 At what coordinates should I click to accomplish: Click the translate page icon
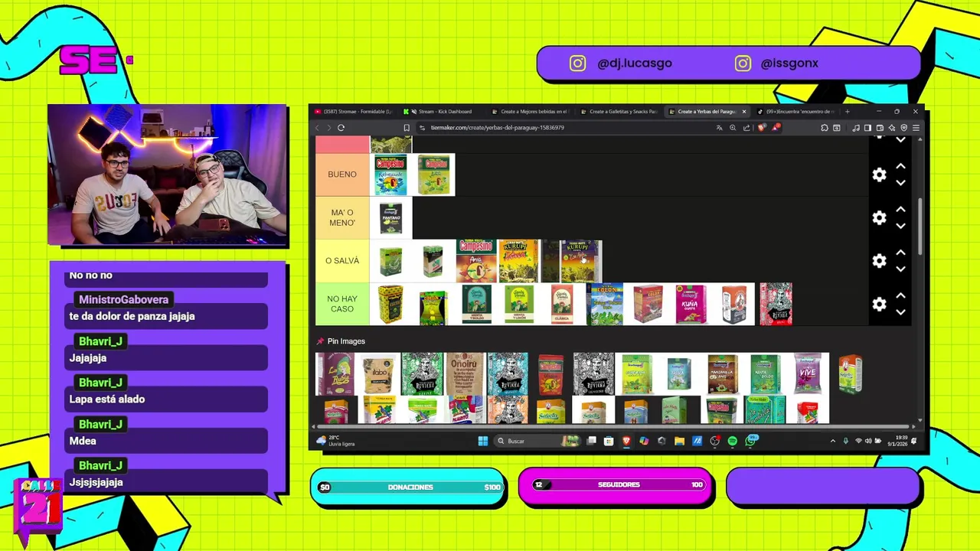719,128
